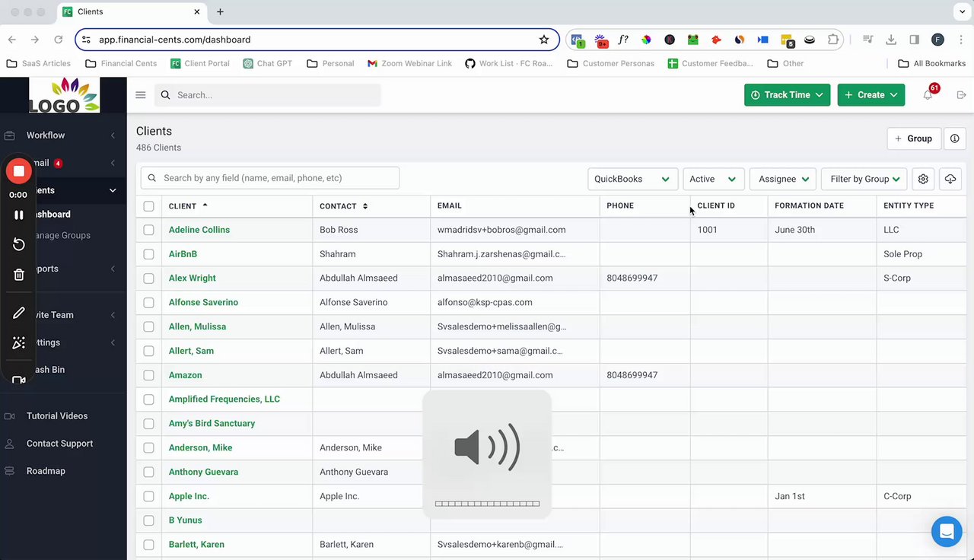Click the browser profile avatar F

click(937, 40)
